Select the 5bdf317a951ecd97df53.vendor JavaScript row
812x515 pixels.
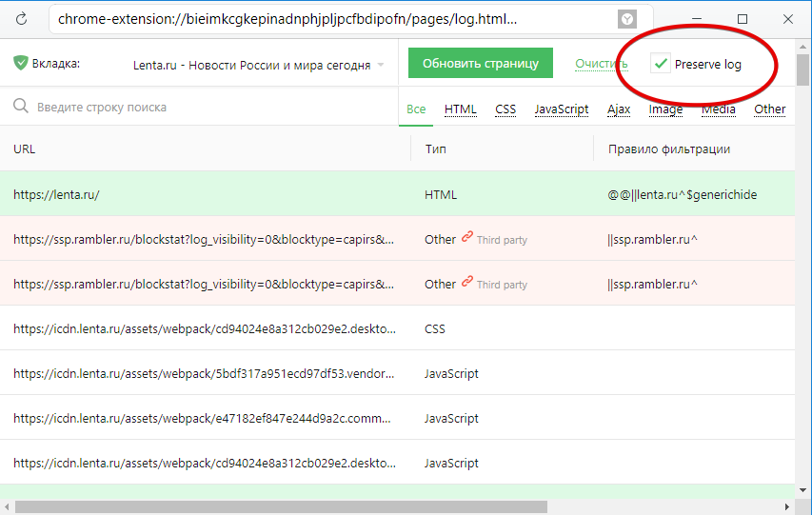pos(397,373)
